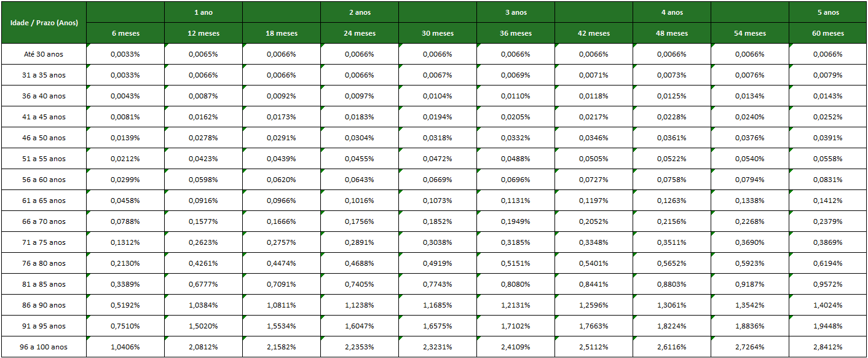Click the "96 a 100 anos" row label
Screen dimensions: 868x358
(x=44, y=347)
